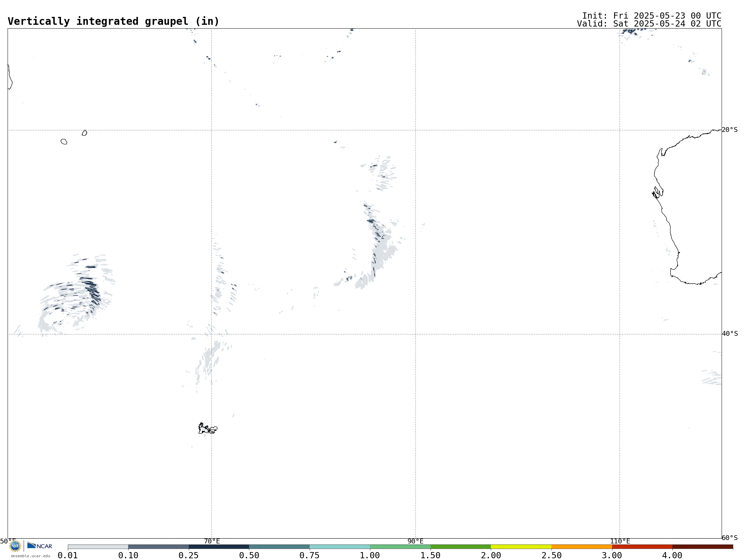Open the ensemble.ucar.edu link text
744x560 pixels.
tap(30, 556)
